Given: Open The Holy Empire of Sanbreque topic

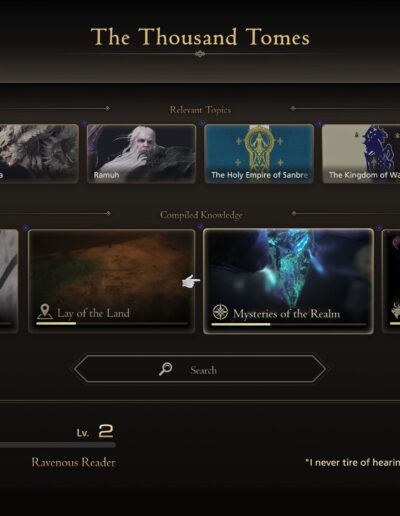Looking at the screenshot, I should coord(259,154).
